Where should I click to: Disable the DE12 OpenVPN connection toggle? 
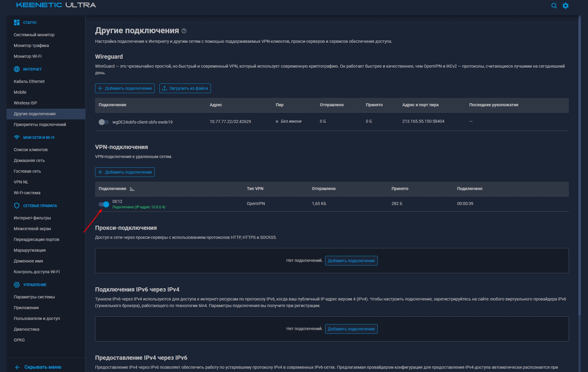coord(105,204)
